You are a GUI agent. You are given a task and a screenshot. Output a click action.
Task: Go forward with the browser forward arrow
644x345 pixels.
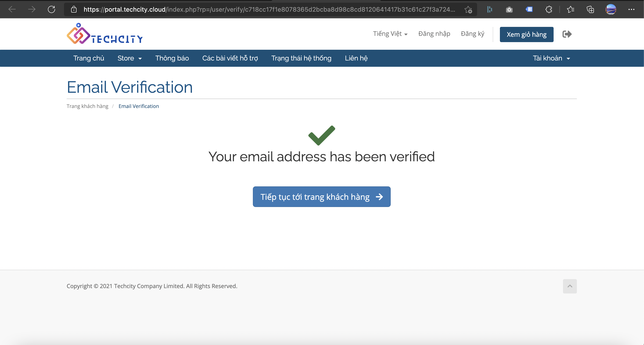coord(32,9)
